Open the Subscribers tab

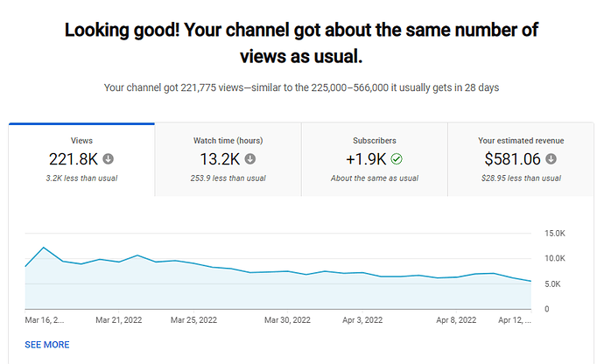[x=375, y=158]
